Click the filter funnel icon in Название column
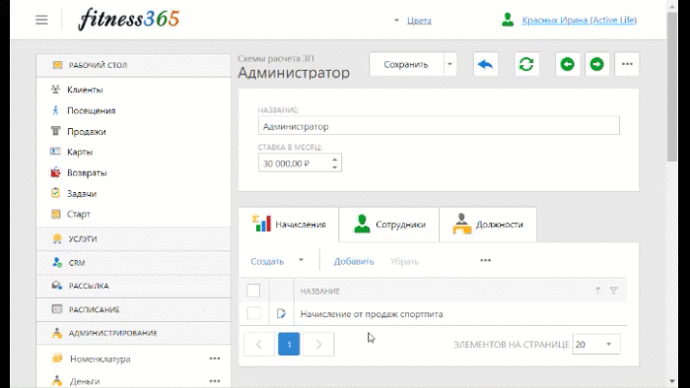 pos(614,290)
